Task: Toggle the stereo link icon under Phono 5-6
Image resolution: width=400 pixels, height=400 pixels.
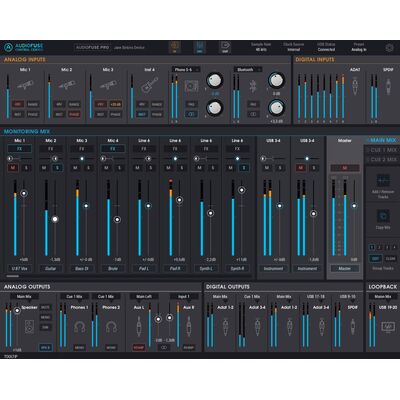Action: (191, 114)
